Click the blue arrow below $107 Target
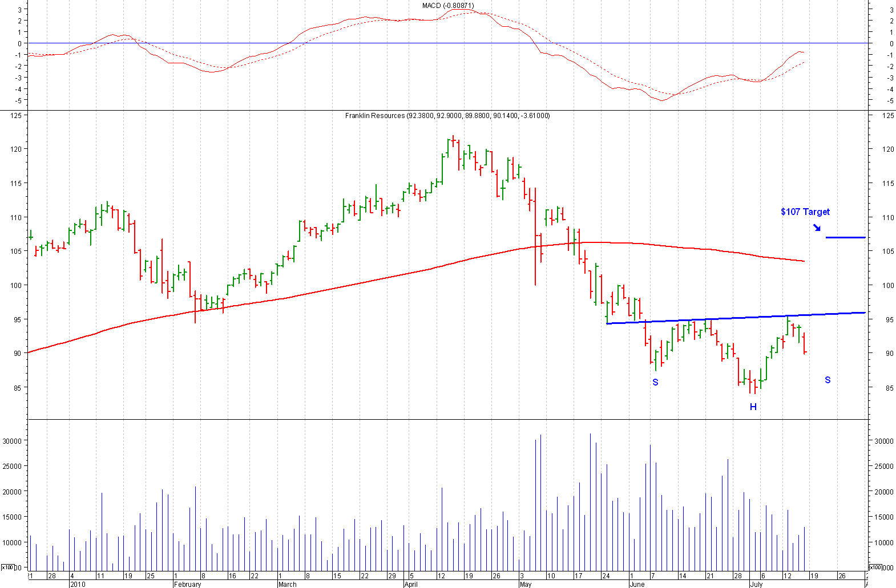The width and height of the screenshot is (896, 588). click(817, 228)
